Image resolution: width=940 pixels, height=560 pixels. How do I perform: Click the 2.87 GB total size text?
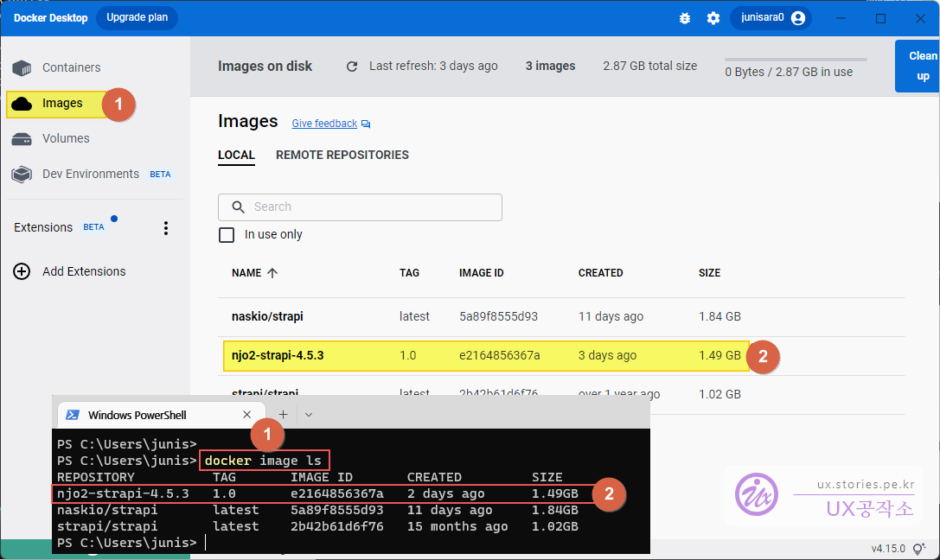tap(649, 66)
